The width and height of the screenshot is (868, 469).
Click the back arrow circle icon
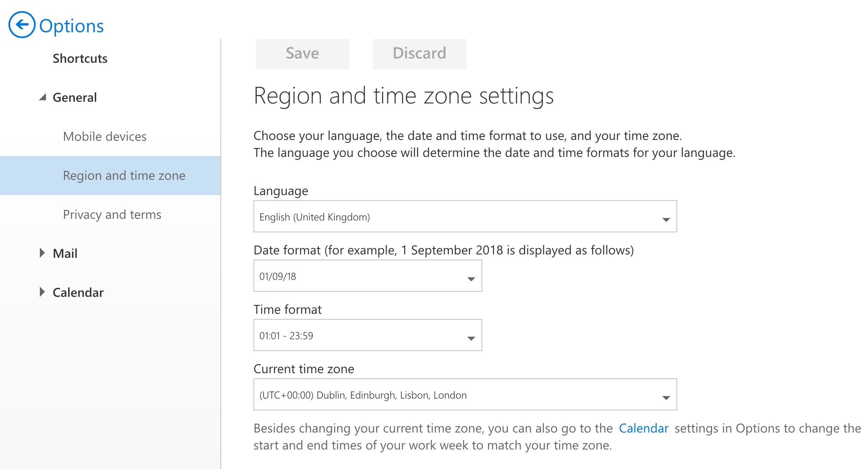pyautogui.click(x=22, y=25)
